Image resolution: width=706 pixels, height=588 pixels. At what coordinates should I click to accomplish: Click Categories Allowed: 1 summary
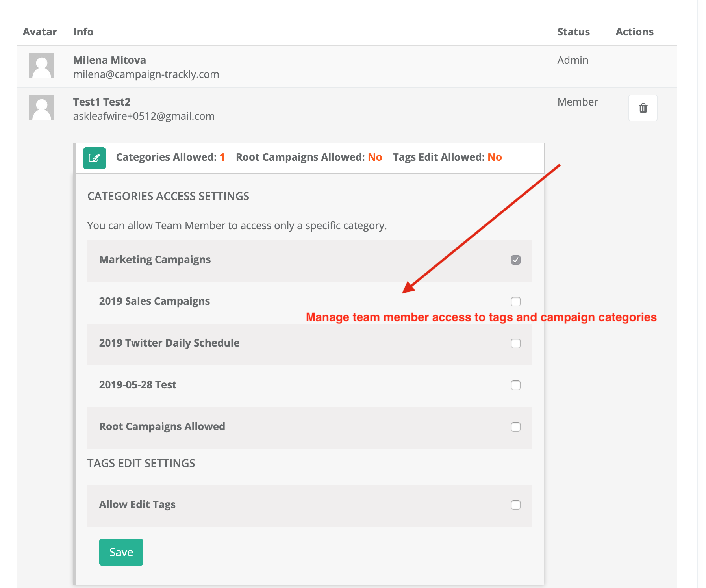click(x=170, y=157)
